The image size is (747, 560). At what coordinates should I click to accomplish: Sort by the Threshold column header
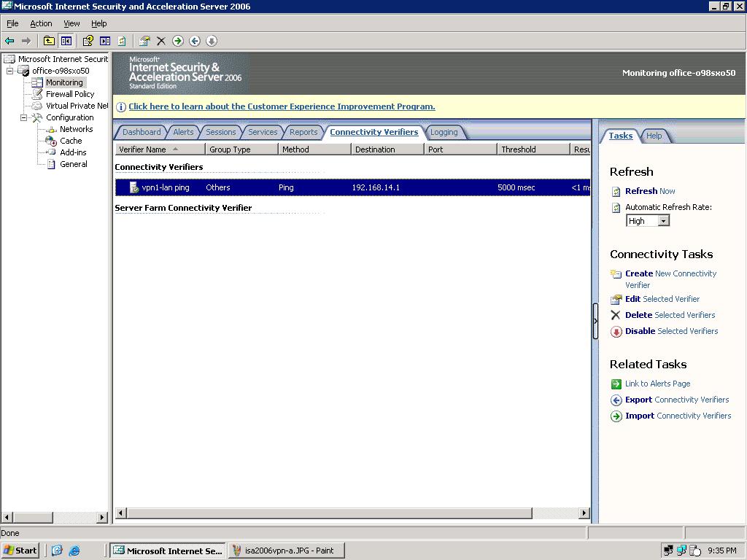point(533,149)
